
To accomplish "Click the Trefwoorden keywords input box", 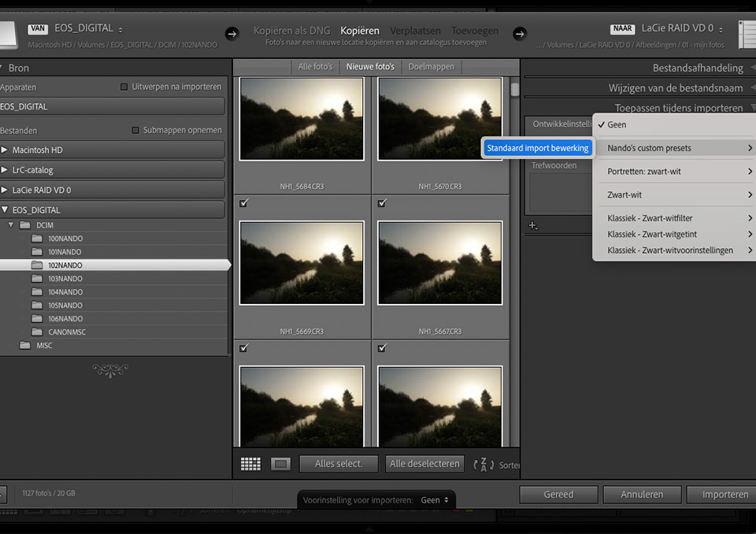I will pos(560,192).
